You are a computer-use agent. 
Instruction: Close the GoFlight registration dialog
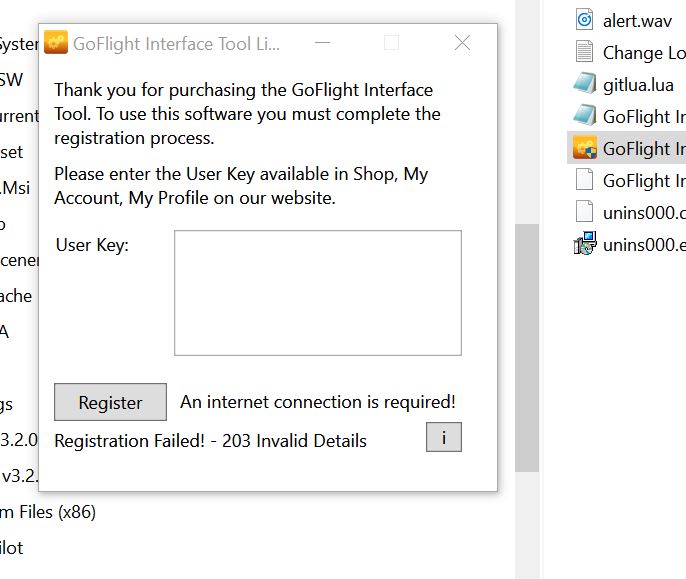coord(462,43)
